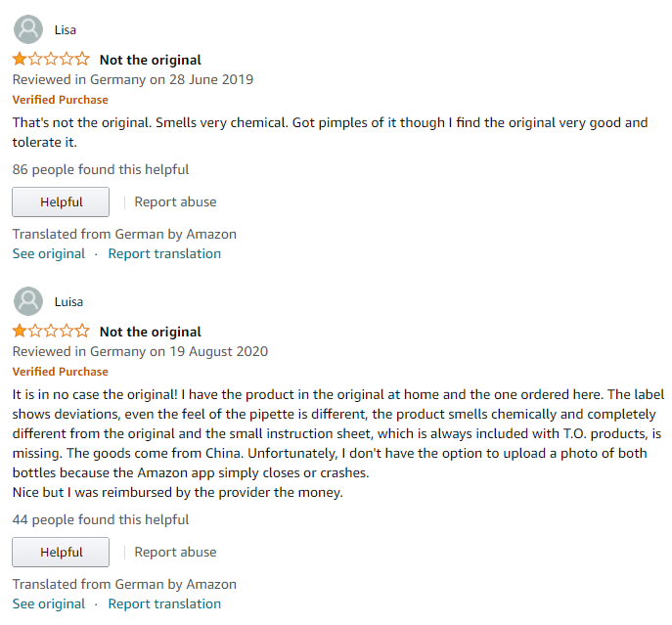Screen dimensions: 672x625
Task: Click Luisa's profile avatar icon
Action: click(29, 301)
